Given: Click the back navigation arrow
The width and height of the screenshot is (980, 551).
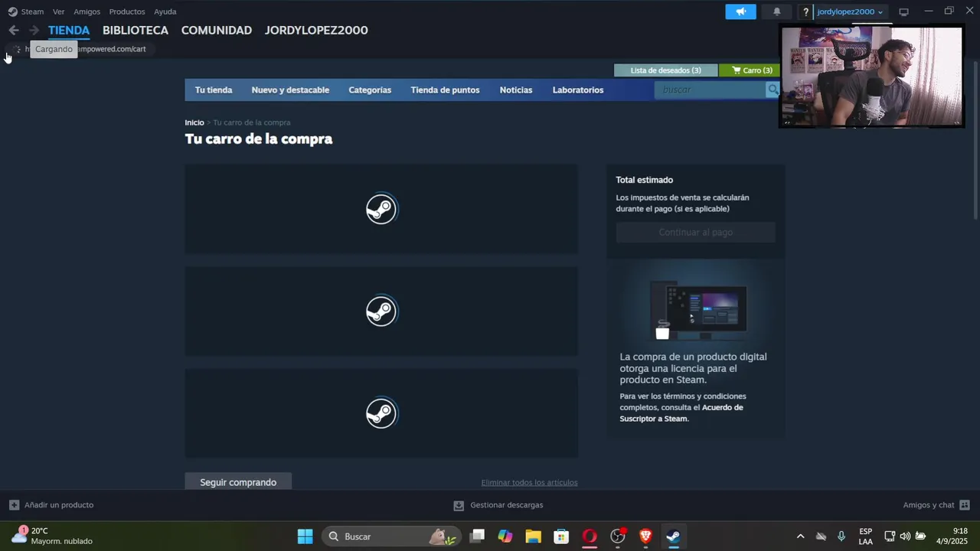Looking at the screenshot, I should (x=14, y=30).
